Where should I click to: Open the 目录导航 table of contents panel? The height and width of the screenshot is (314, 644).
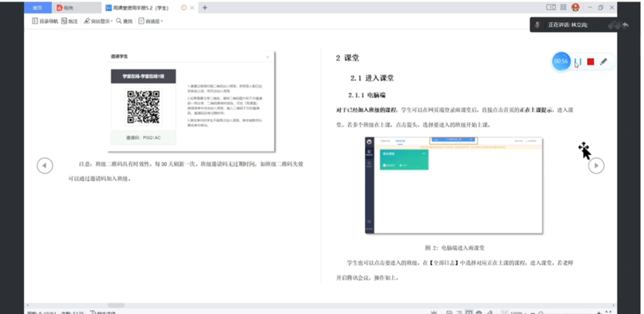(x=45, y=21)
